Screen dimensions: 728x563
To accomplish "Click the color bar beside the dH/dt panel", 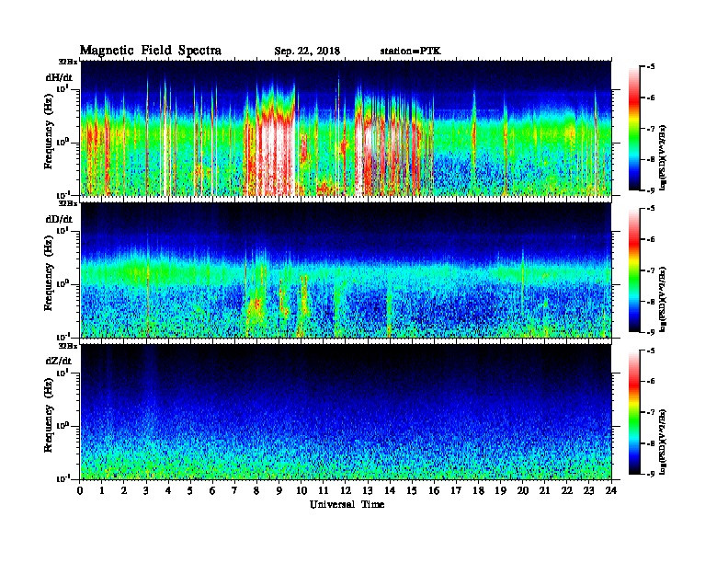I will click(x=634, y=129).
